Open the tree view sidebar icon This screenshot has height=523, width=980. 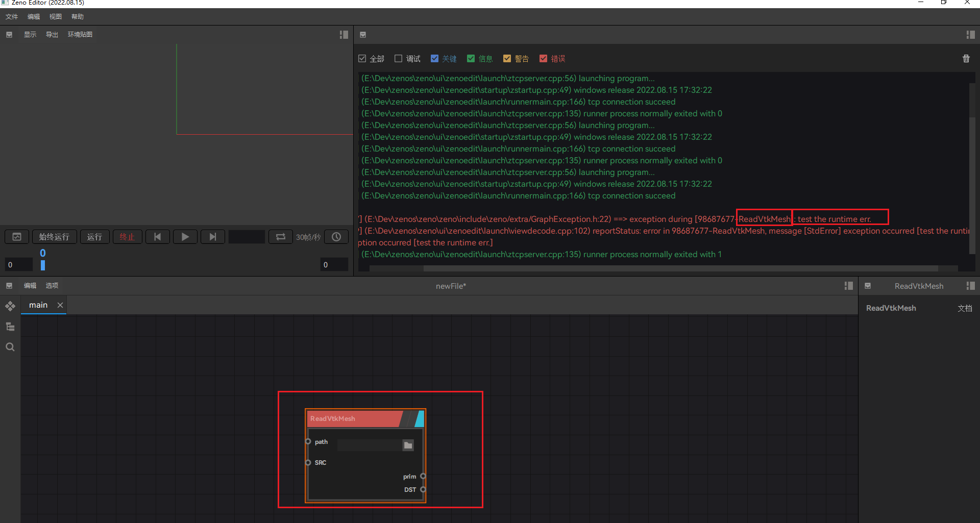[10, 327]
